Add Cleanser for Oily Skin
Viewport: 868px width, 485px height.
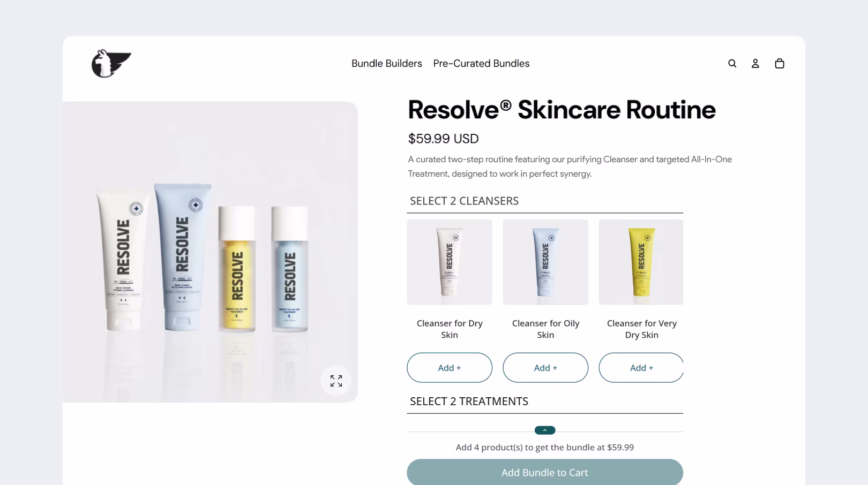point(545,368)
